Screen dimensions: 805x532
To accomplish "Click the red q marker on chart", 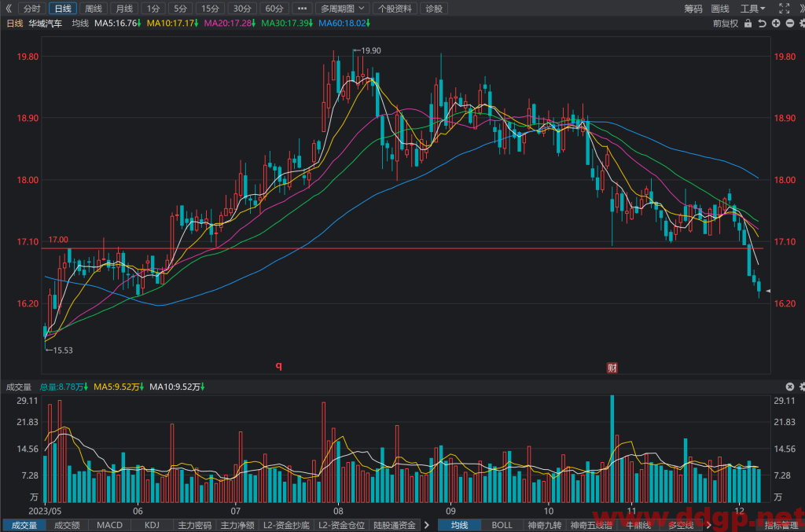I will click(279, 365).
